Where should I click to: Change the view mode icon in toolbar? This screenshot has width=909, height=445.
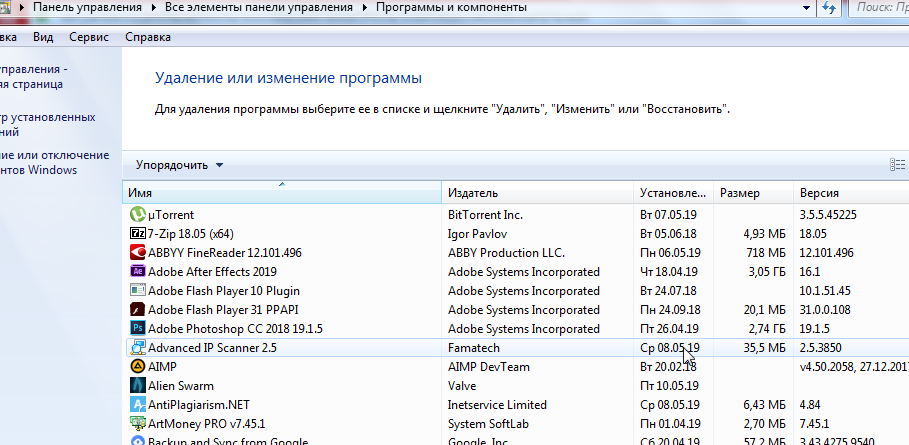click(x=897, y=165)
